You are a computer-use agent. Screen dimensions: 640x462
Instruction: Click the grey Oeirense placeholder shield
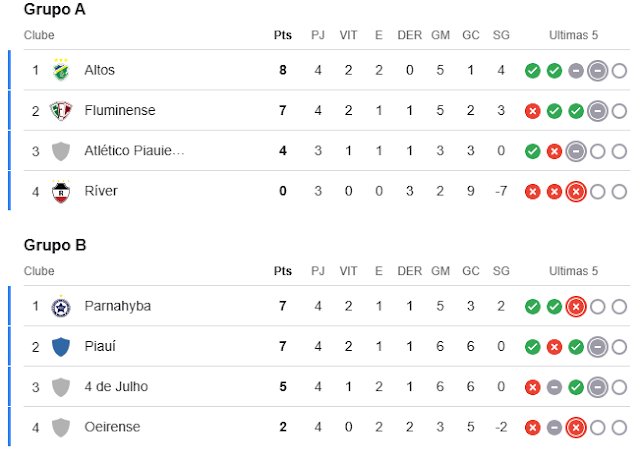62,427
